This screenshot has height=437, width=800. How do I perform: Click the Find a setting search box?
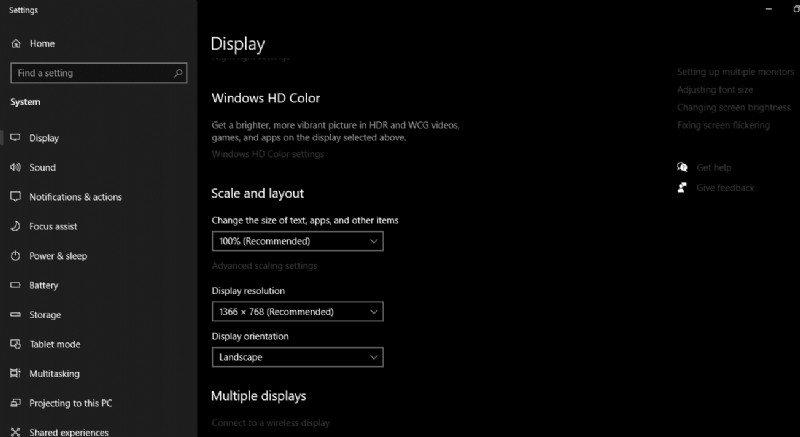98,73
